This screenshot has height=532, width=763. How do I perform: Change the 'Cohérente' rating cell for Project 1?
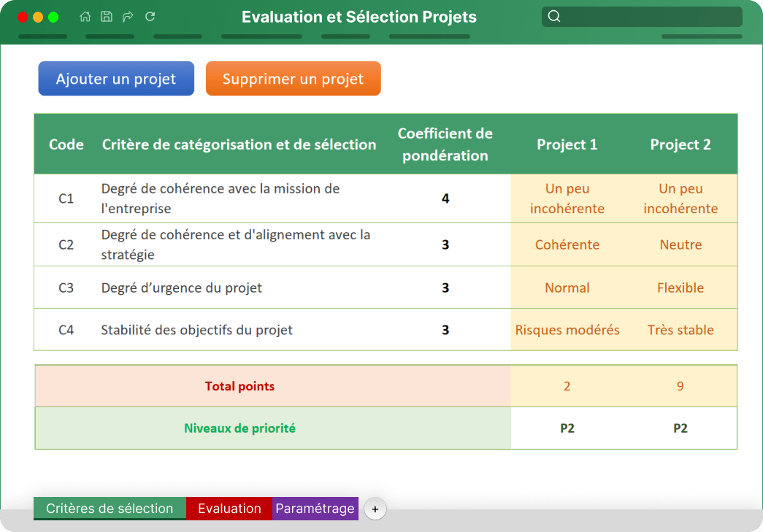coord(567,245)
